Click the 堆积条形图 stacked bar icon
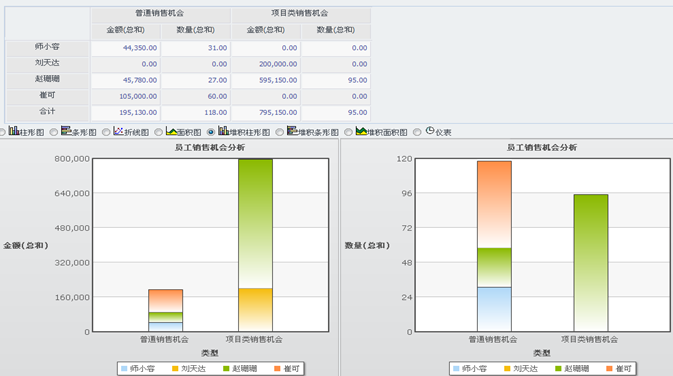 pyautogui.click(x=292, y=130)
